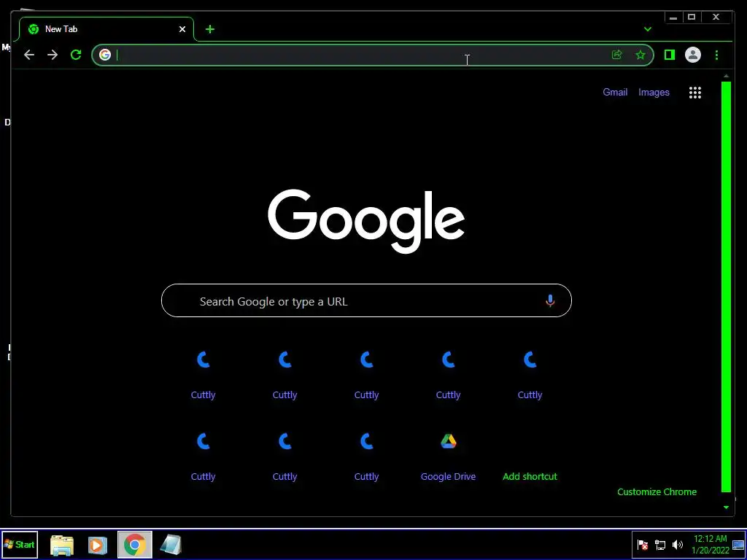Screen dimensions: 747x560
Task: Open Chrome's three-dot menu
Action: [x=716, y=55]
